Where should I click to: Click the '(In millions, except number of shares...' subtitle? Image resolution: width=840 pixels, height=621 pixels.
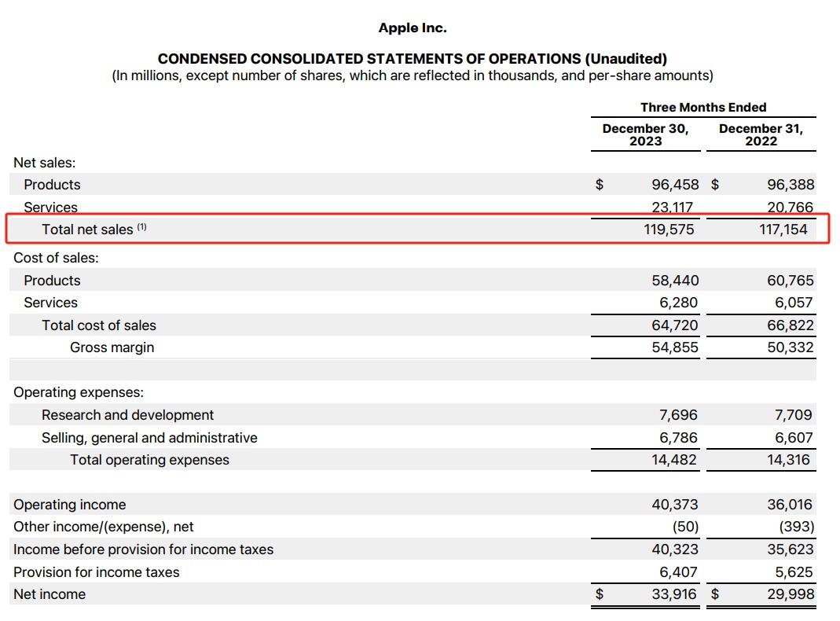tap(413, 75)
